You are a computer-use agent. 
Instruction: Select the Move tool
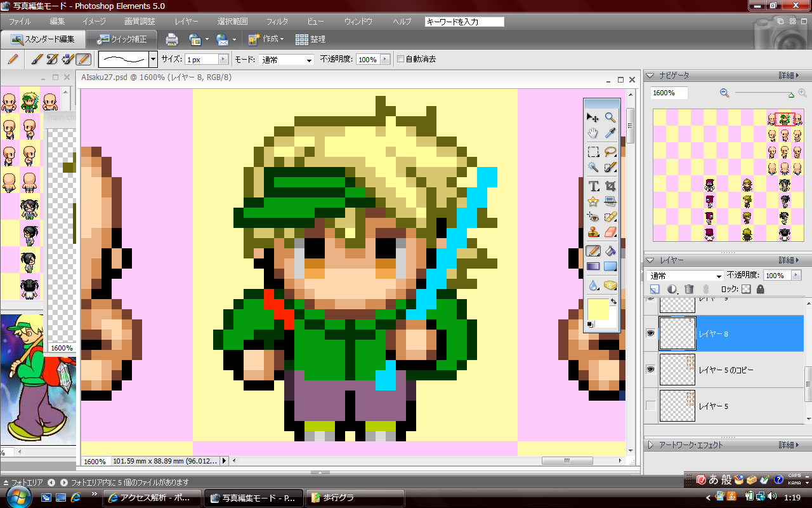click(x=593, y=117)
